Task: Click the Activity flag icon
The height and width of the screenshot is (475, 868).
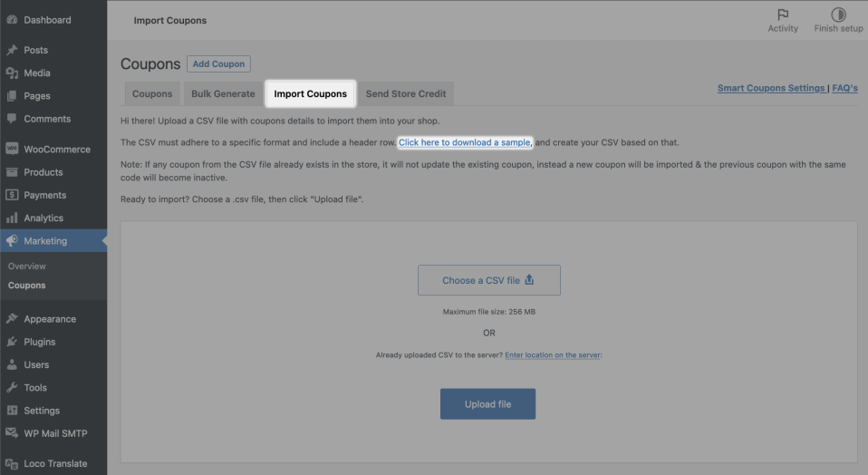Action: tap(783, 15)
